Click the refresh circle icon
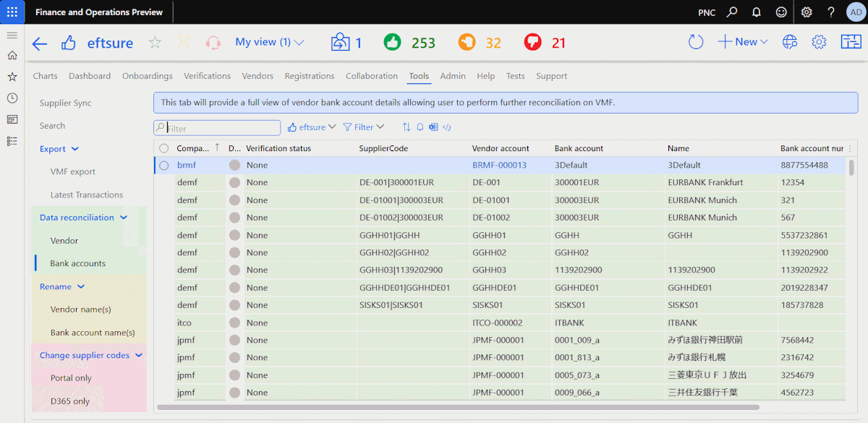The image size is (868, 423). [x=696, y=43]
